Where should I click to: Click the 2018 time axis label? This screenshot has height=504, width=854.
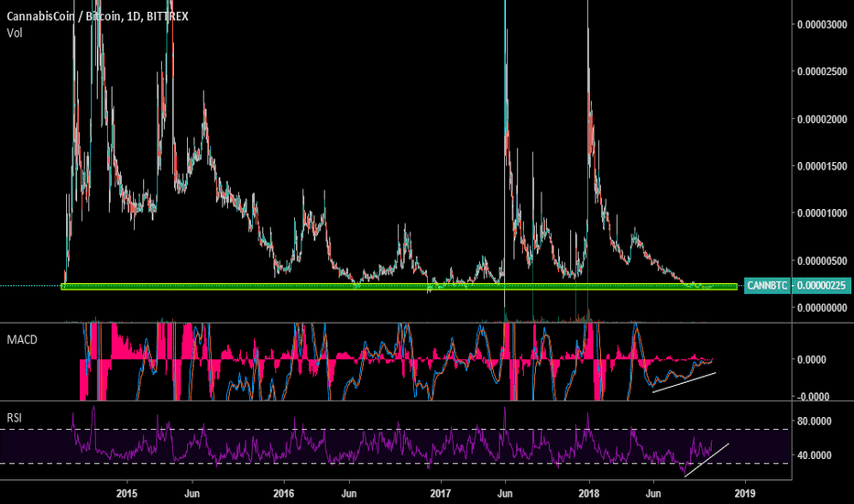tap(589, 493)
